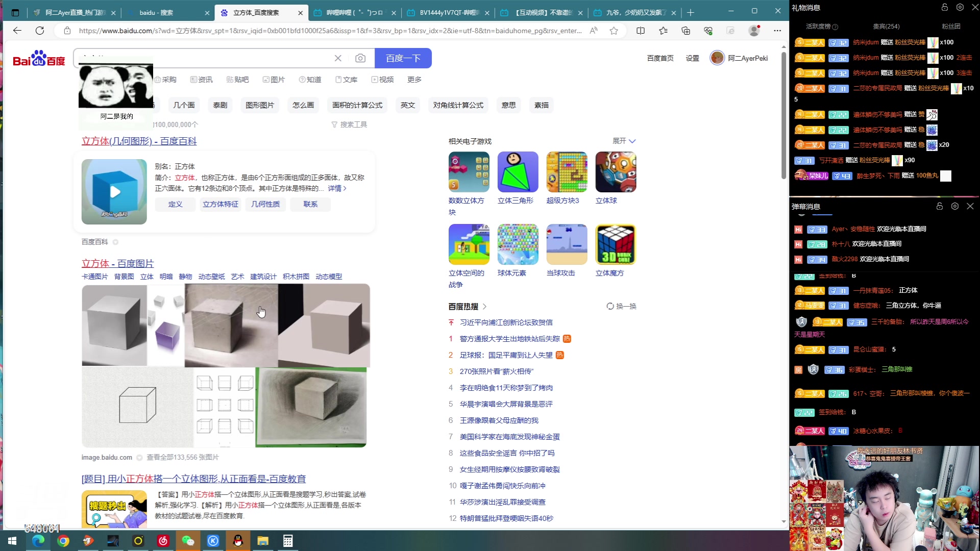
Task: Open the 立方体(几何图形) - 百度百科 result
Action: [x=139, y=141]
